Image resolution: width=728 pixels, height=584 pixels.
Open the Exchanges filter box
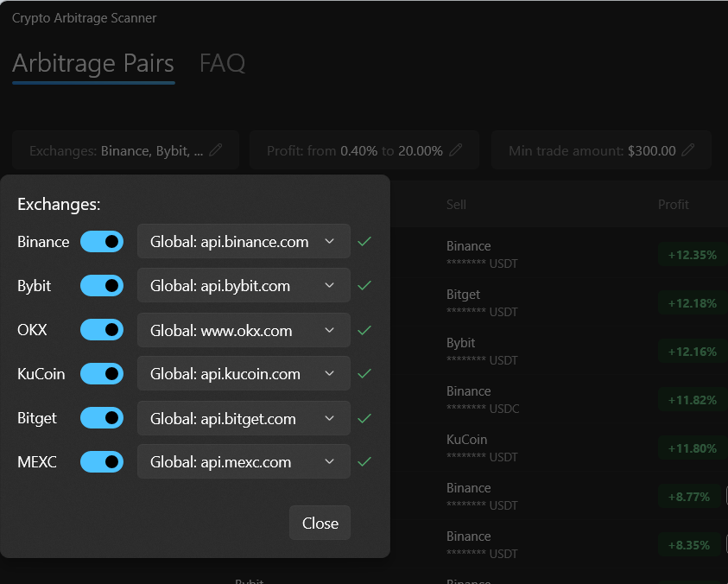125,150
